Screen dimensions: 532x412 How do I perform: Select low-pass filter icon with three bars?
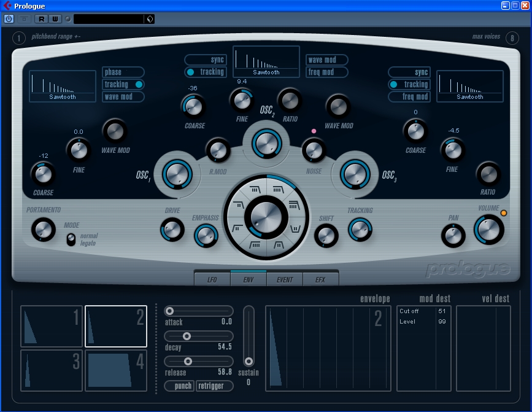click(255, 190)
